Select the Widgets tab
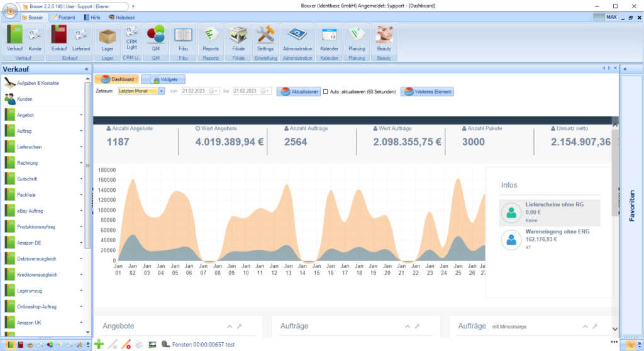644x351 pixels. pos(164,79)
